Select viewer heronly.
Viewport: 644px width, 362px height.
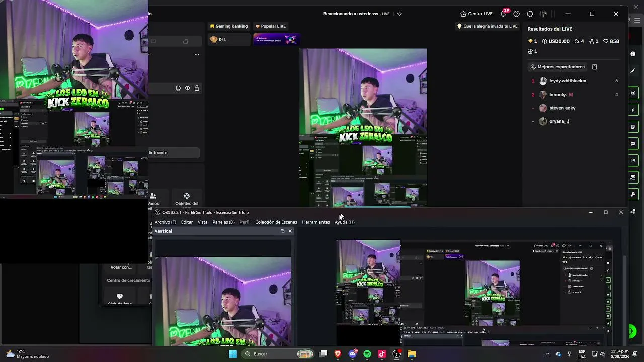click(575, 95)
